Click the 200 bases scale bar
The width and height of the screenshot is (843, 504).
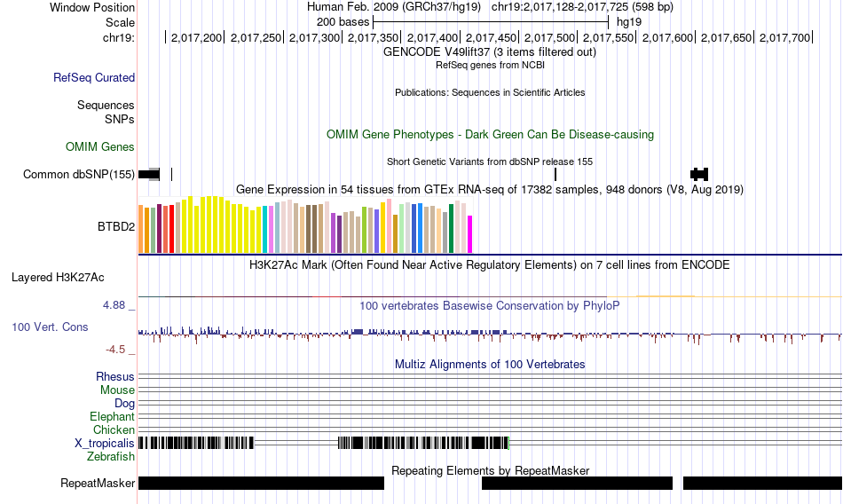tap(491, 22)
